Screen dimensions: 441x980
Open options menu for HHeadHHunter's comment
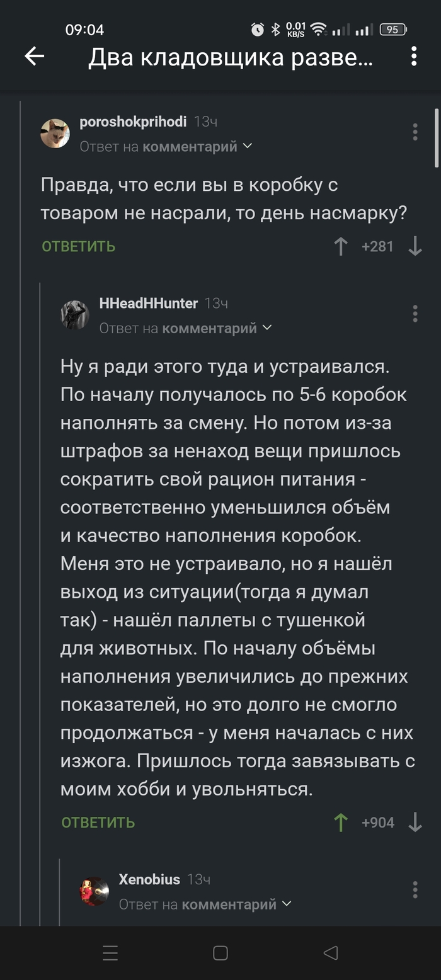pos(415,314)
